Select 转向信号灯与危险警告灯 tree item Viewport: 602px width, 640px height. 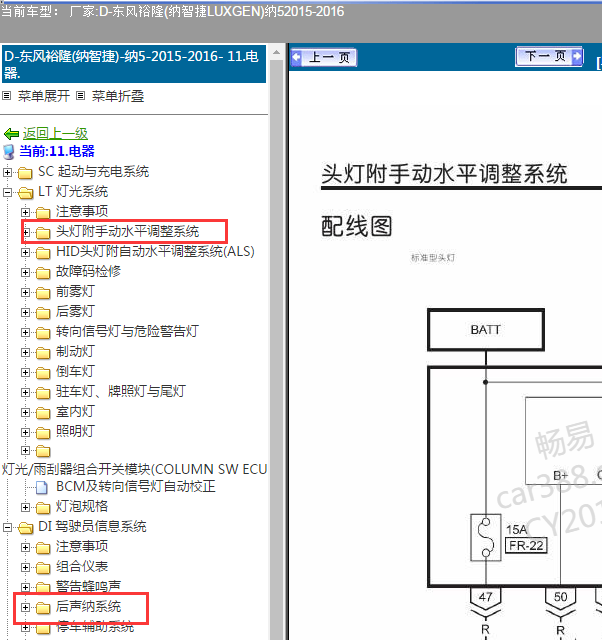point(127,331)
